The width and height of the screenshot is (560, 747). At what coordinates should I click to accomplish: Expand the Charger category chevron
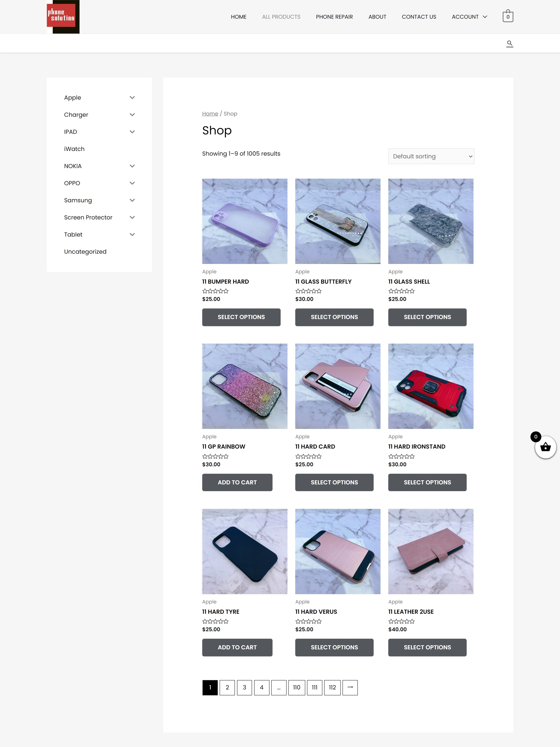(x=132, y=115)
